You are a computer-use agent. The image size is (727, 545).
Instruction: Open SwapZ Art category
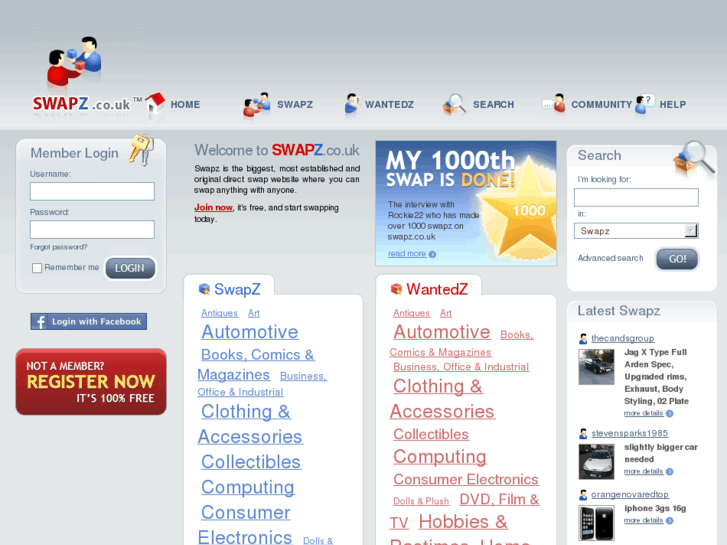[x=254, y=313]
